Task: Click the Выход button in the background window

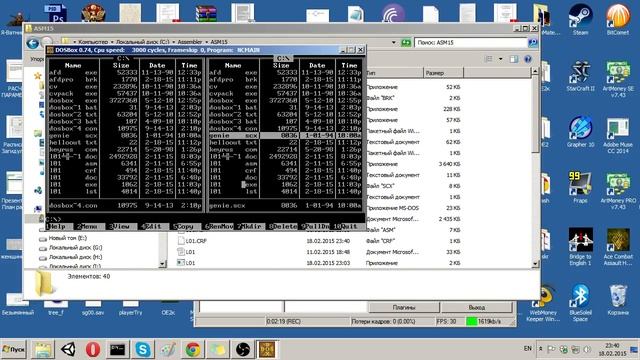Action: pos(476,307)
